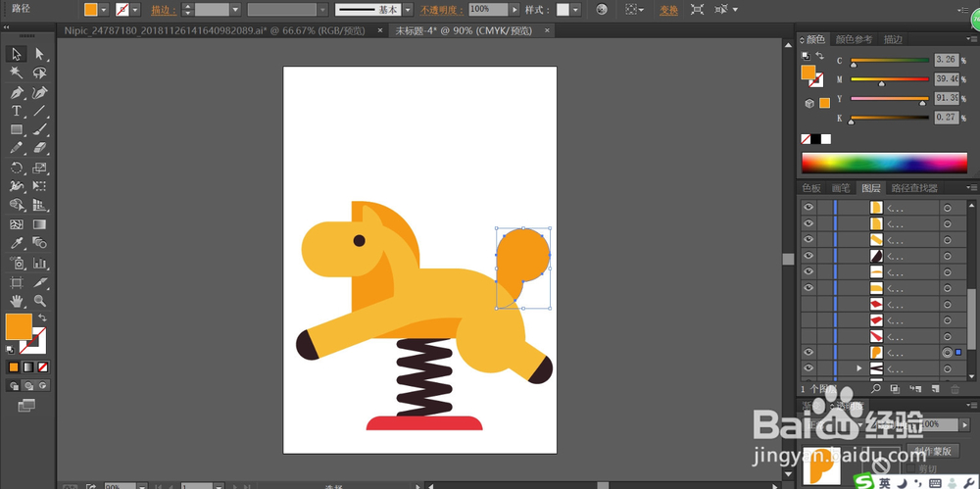
Task: Select the Line Segment tool
Action: (39, 112)
